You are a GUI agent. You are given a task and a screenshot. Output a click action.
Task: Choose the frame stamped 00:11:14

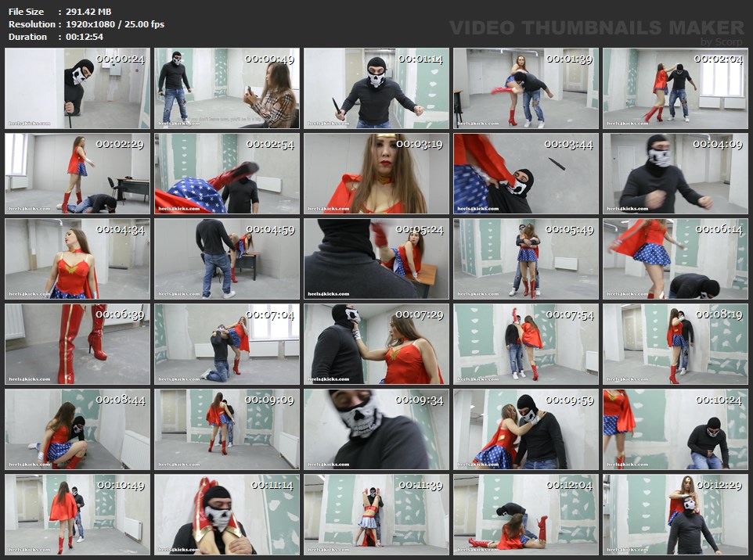click(227, 515)
